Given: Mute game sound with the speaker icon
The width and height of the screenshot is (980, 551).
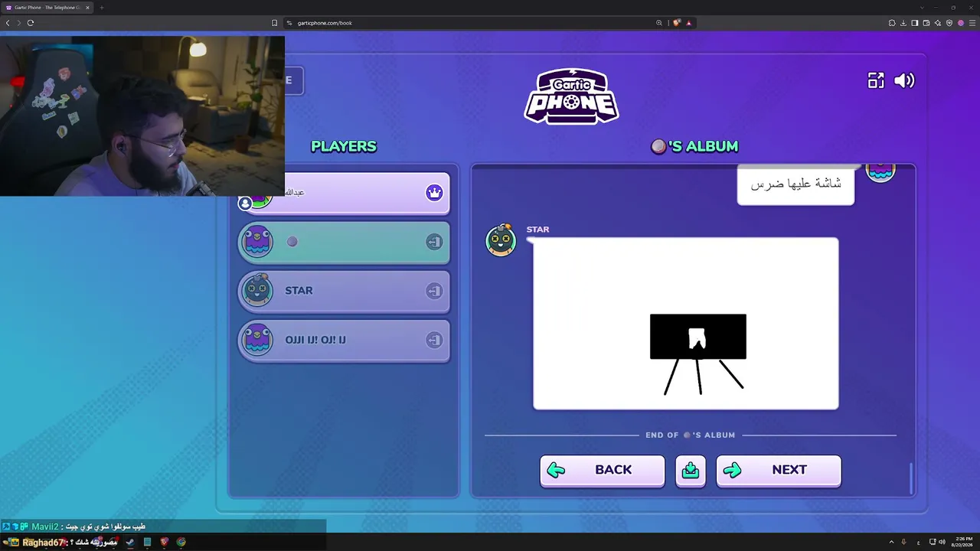Looking at the screenshot, I should (x=904, y=80).
